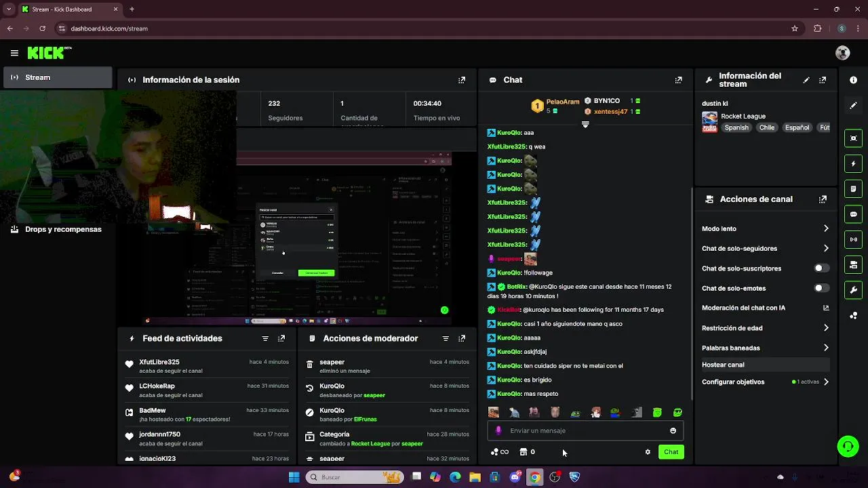
Task: Click the Español tag
Action: [x=797, y=127]
